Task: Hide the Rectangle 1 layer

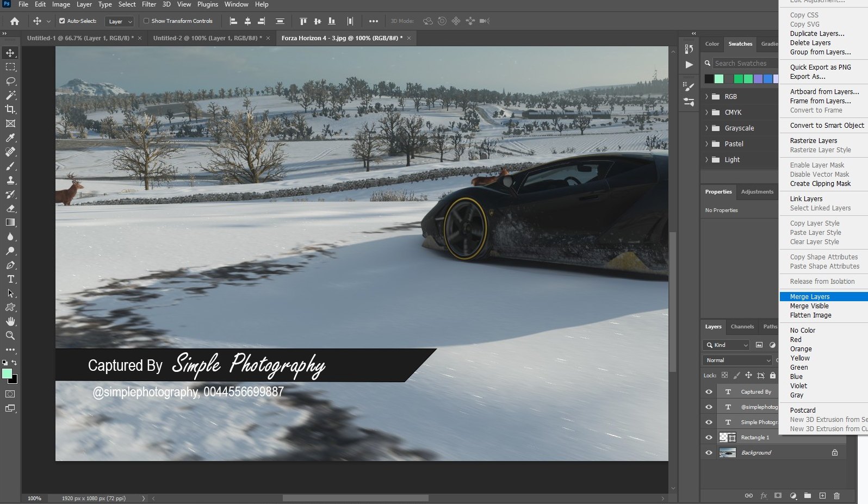Action: tap(709, 437)
